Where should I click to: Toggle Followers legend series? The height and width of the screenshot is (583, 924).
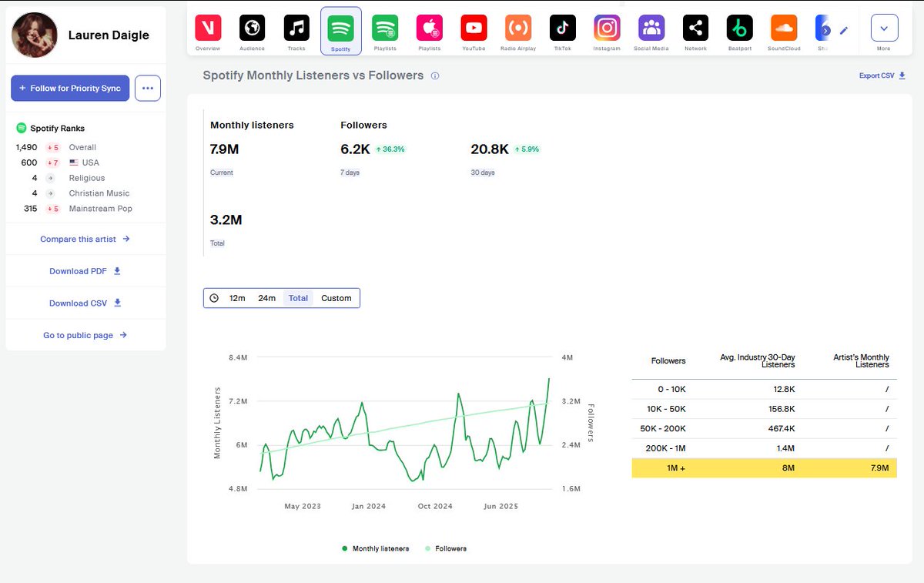pos(445,548)
